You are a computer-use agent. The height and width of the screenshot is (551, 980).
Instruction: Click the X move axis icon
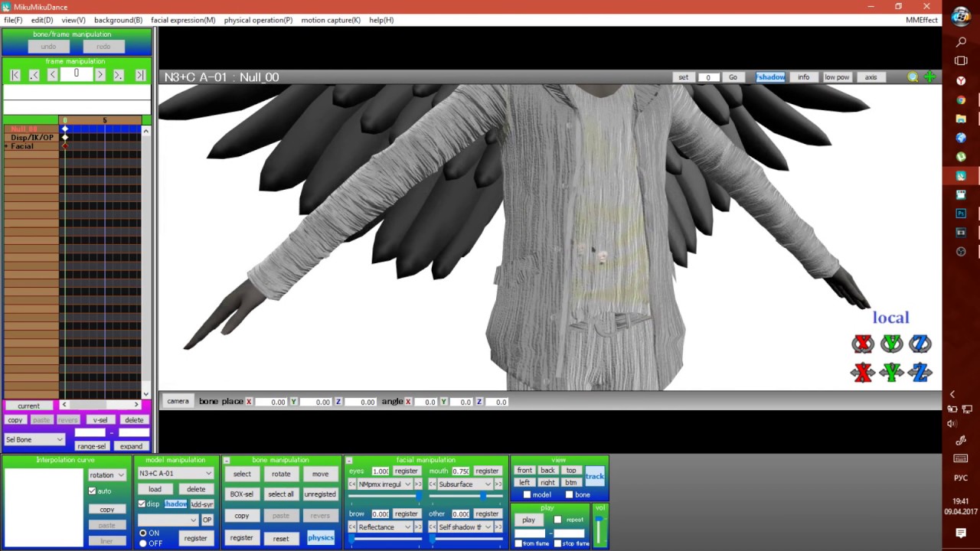tap(863, 373)
